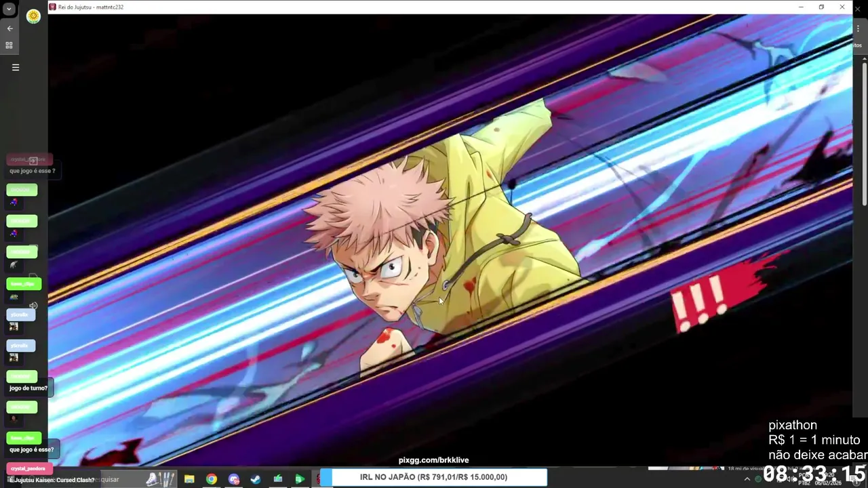This screenshot has height=488, width=868.
Task: Select the chat message 'jogo de turno?'
Action: tap(28, 388)
